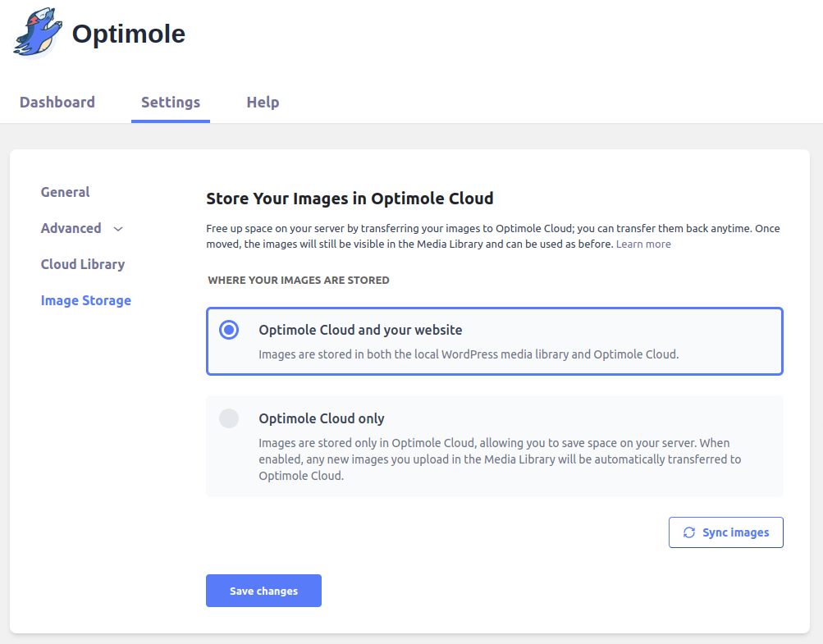Click the Optimole mascot logo

tap(38, 34)
